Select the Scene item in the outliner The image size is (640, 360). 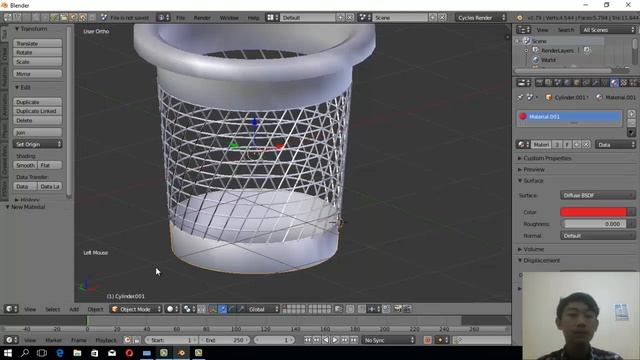[x=539, y=41]
